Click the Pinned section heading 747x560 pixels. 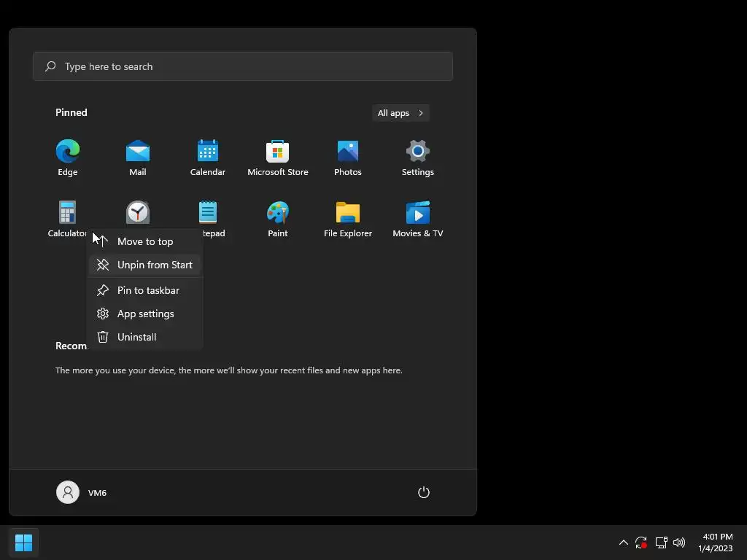click(71, 112)
